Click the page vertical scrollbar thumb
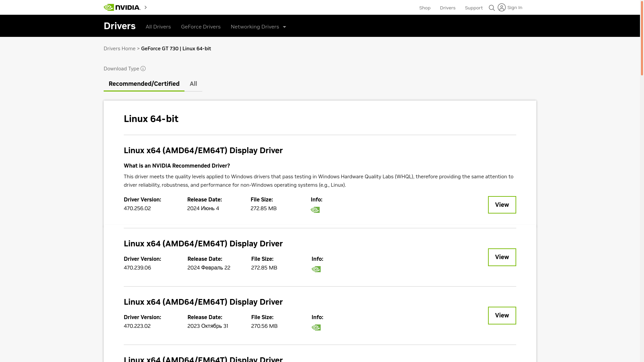Viewport: 644px width, 362px height. (642, 38)
